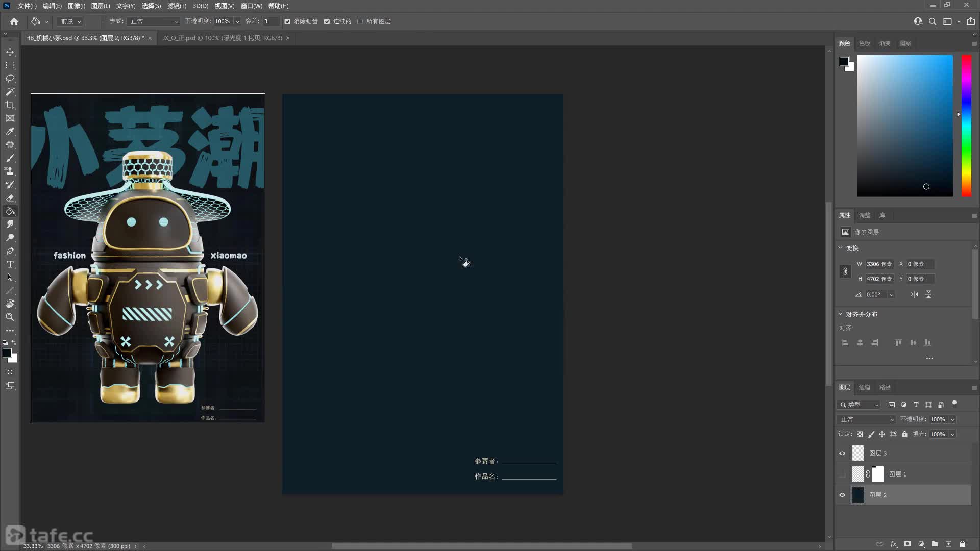
Task: Open the blend mode 正常 dropdown in options bar
Action: (x=153, y=21)
